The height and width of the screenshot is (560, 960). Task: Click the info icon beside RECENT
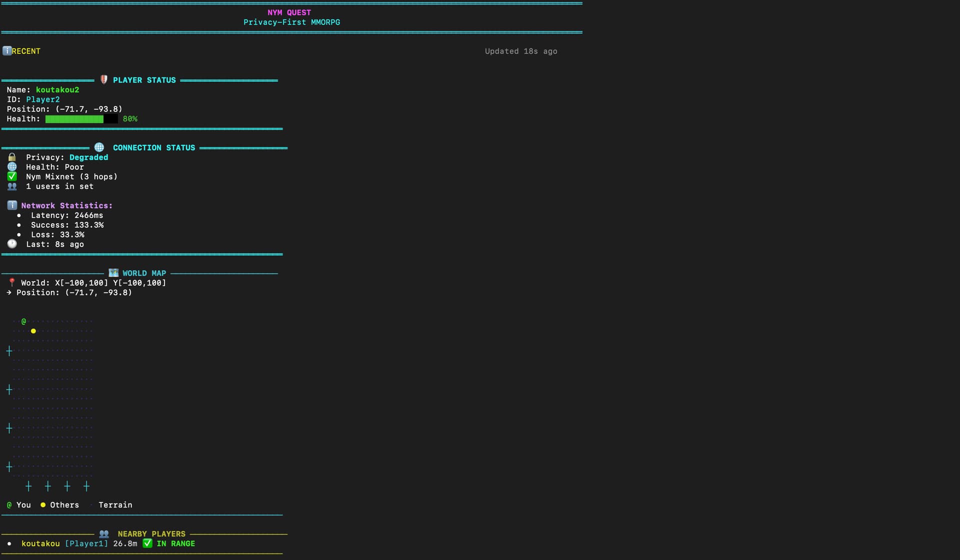[x=7, y=51]
